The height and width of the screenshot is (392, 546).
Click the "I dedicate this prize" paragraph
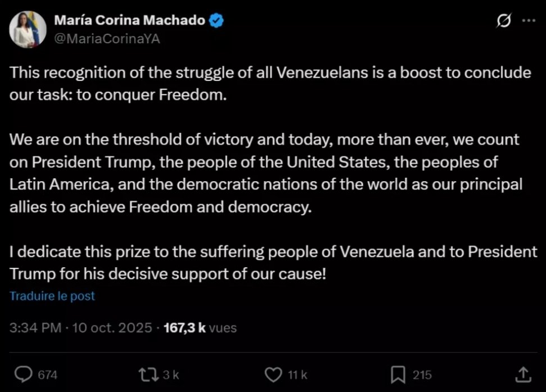pos(273,263)
